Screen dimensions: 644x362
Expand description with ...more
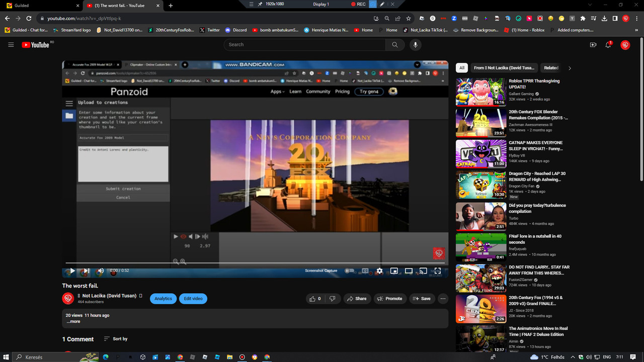73,321
